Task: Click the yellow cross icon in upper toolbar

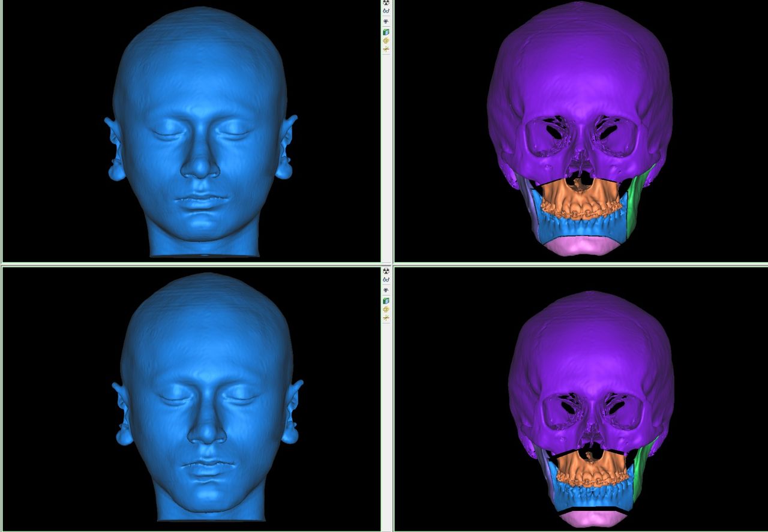Action: (x=386, y=40)
